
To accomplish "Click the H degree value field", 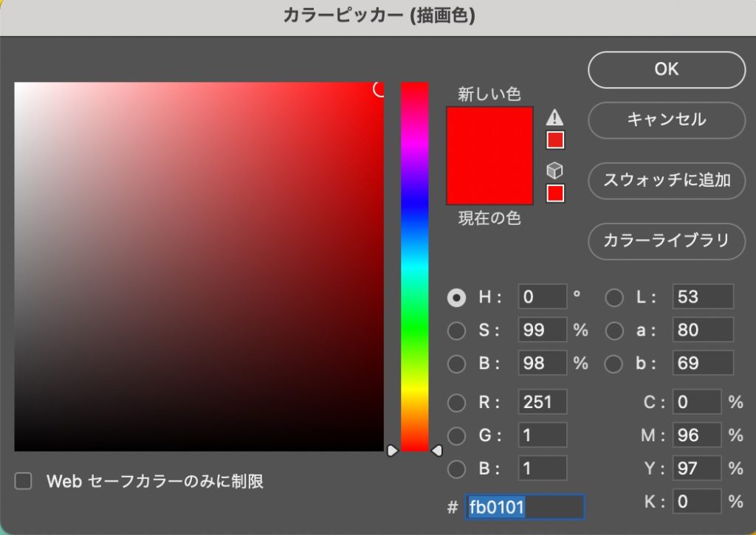I will (x=541, y=297).
